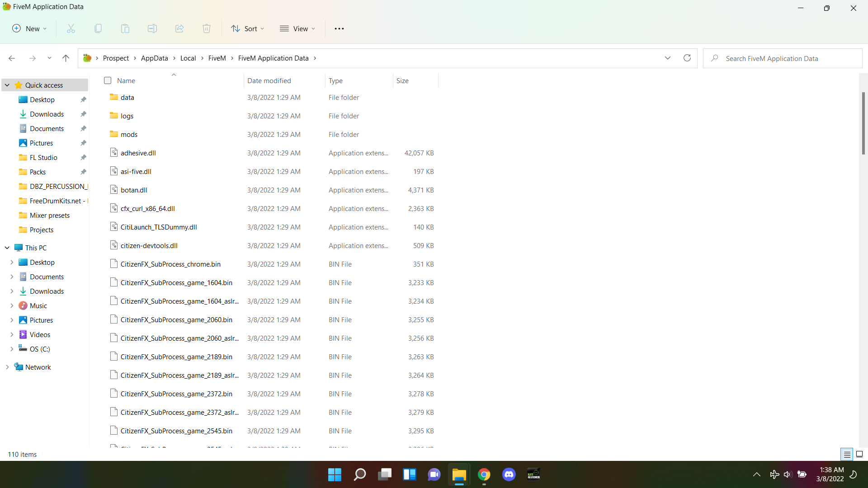Open Discord from taskbar
The width and height of the screenshot is (868, 488).
pyautogui.click(x=509, y=474)
